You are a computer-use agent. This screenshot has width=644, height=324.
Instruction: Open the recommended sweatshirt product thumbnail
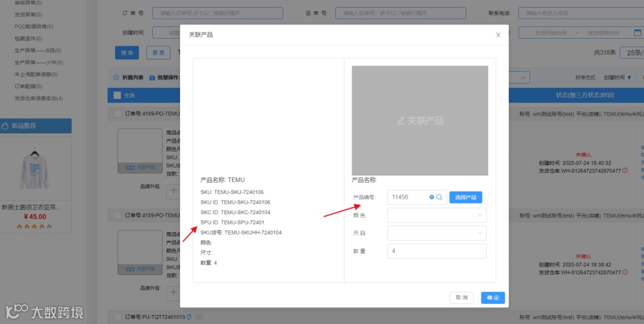tap(35, 169)
